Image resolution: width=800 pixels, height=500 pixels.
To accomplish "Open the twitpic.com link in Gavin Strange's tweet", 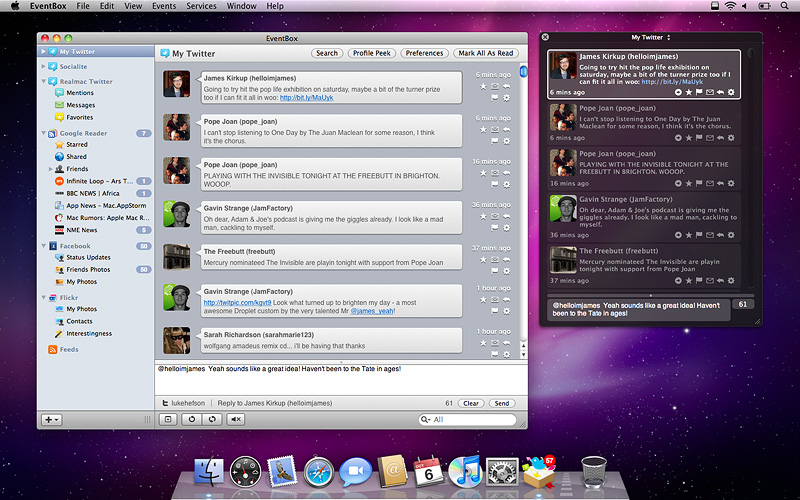I will click(x=237, y=303).
